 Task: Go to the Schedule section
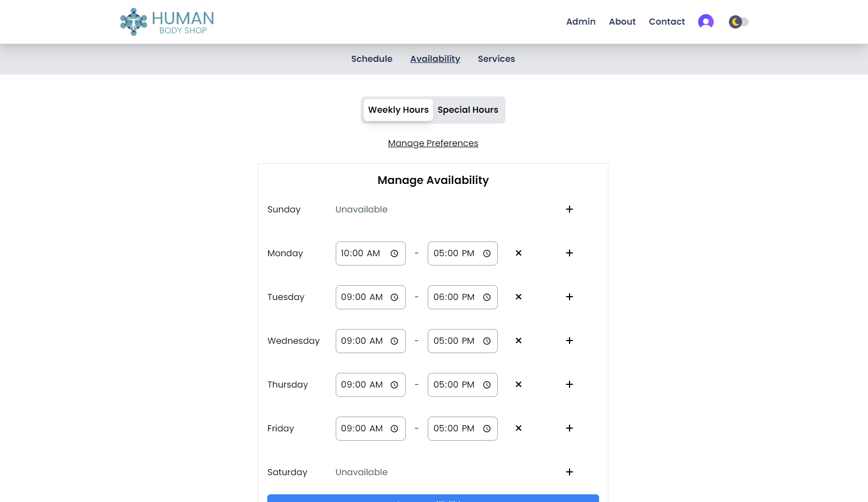point(371,59)
